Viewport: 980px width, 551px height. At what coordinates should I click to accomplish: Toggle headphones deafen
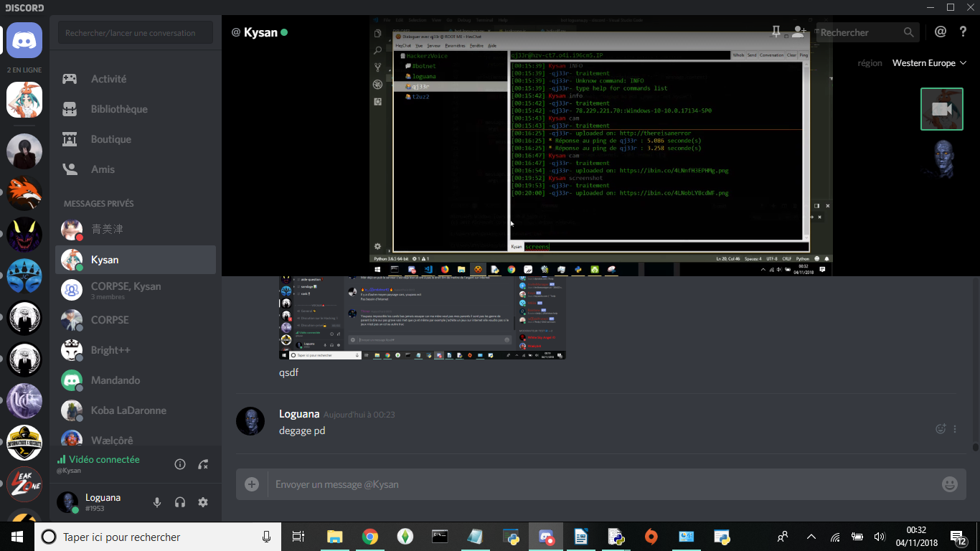[x=180, y=502]
